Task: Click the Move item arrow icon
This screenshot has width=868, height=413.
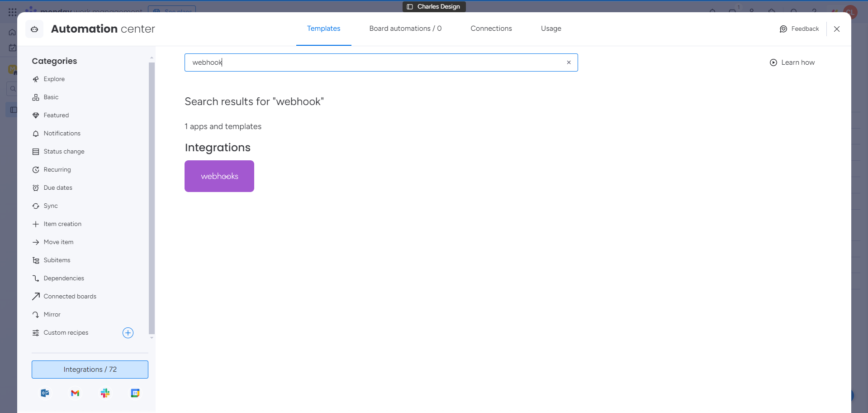Action: [x=36, y=242]
